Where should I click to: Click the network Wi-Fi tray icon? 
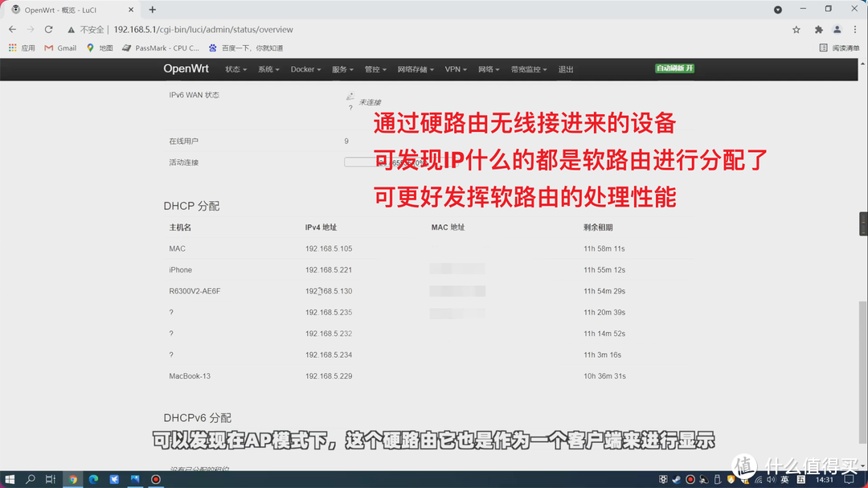click(x=759, y=480)
